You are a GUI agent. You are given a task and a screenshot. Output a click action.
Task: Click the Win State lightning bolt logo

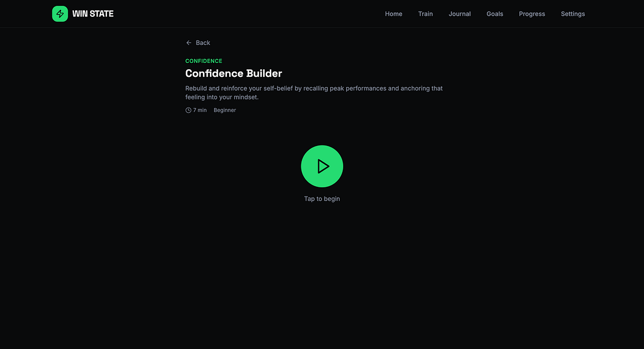pyautogui.click(x=60, y=13)
